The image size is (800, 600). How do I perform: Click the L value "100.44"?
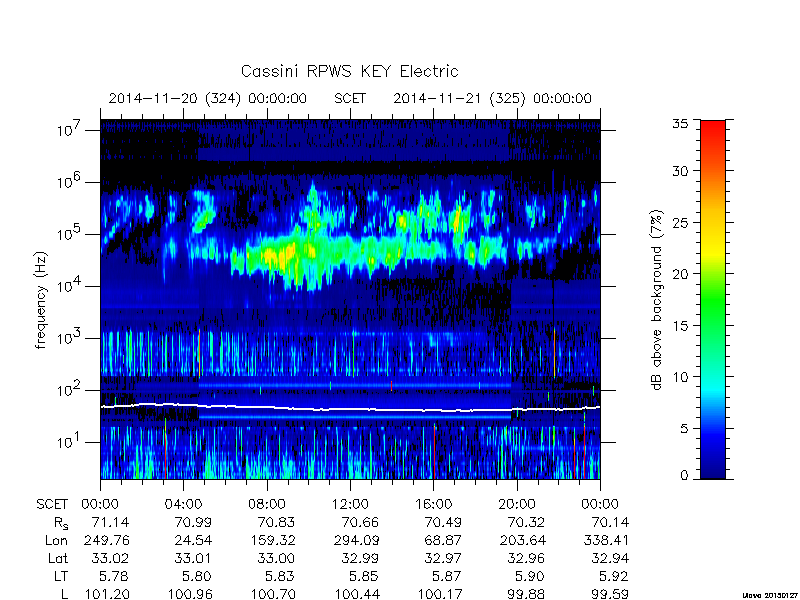point(357,594)
